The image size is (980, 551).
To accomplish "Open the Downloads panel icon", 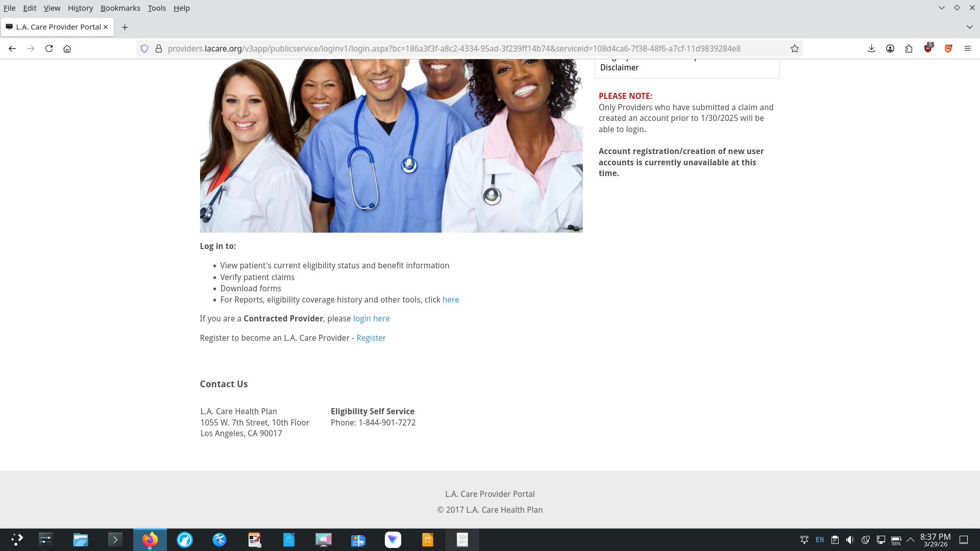I will (871, 48).
